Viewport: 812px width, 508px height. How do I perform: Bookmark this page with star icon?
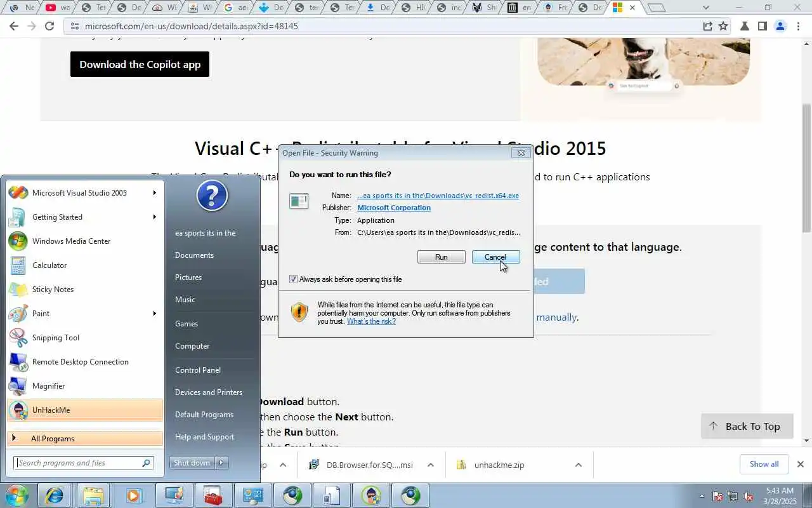(x=723, y=26)
